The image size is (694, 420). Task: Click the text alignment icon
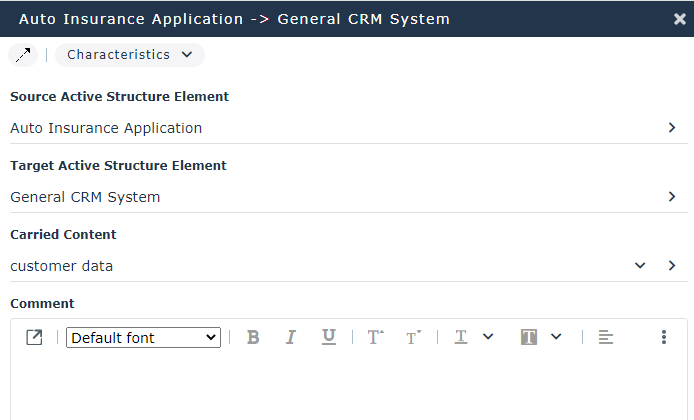coord(605,338)
